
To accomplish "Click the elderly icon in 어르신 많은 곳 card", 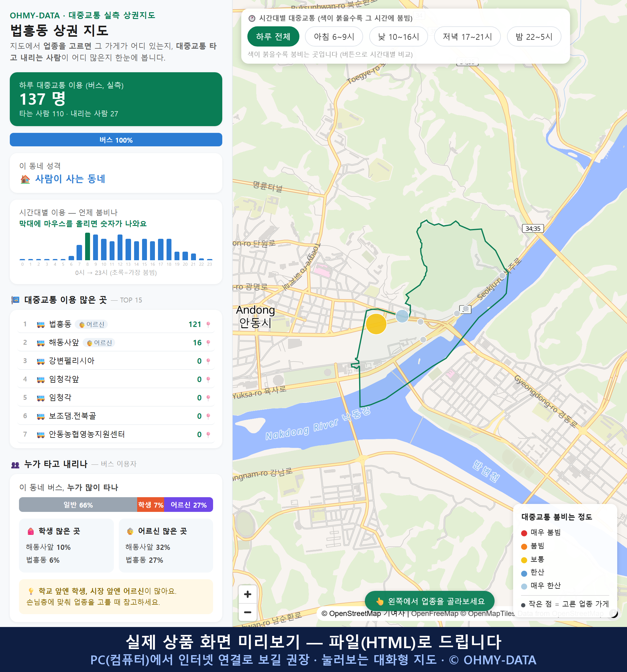I will (x=130, y=531).
